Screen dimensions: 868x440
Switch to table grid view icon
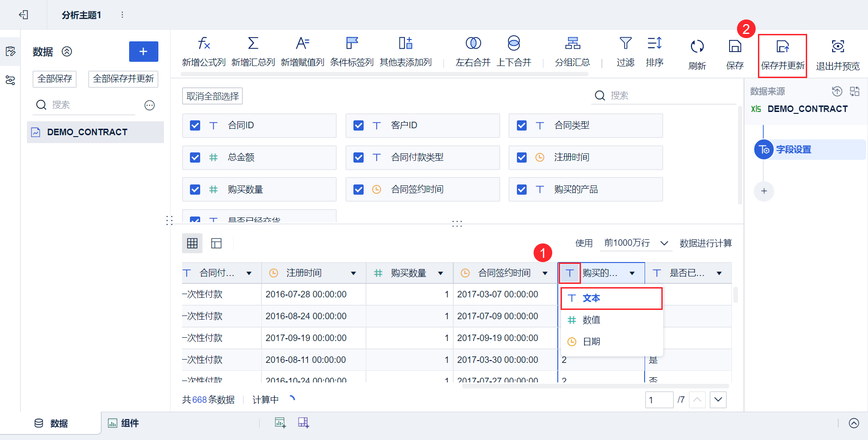click(192, 243)
